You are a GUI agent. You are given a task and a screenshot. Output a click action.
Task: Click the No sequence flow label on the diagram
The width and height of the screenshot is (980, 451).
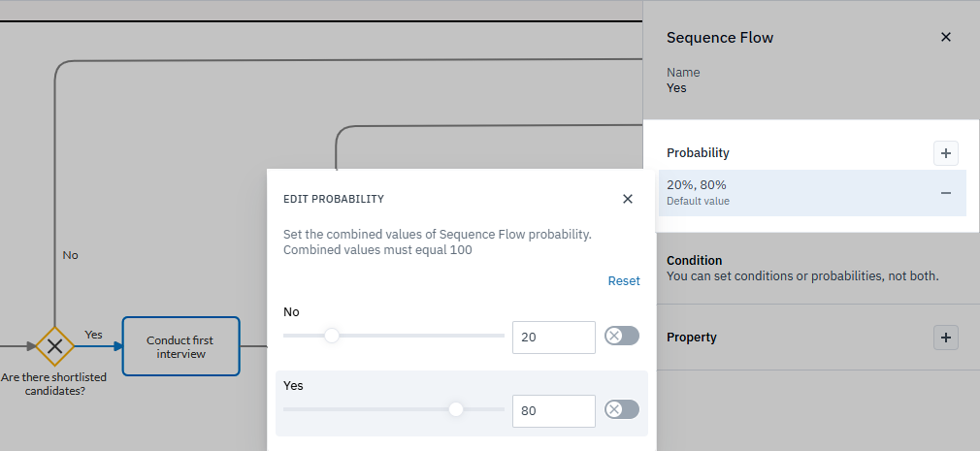(x=70, y=255)
